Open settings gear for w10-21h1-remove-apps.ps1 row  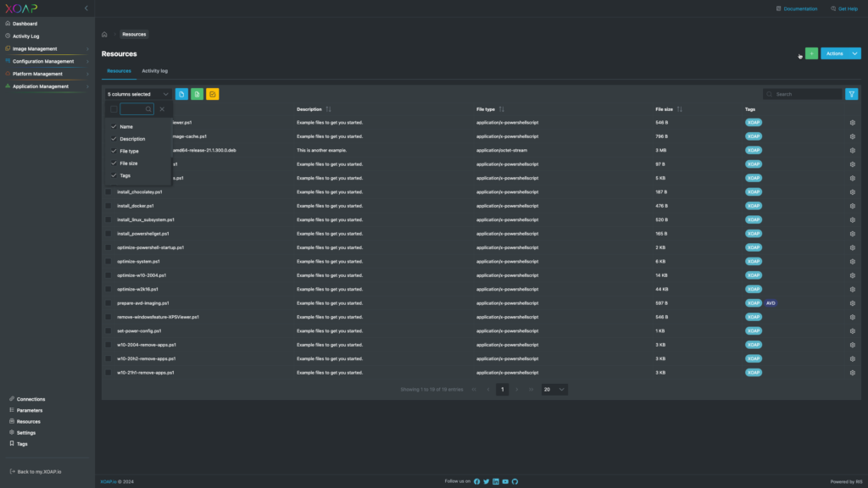[853, 373]
